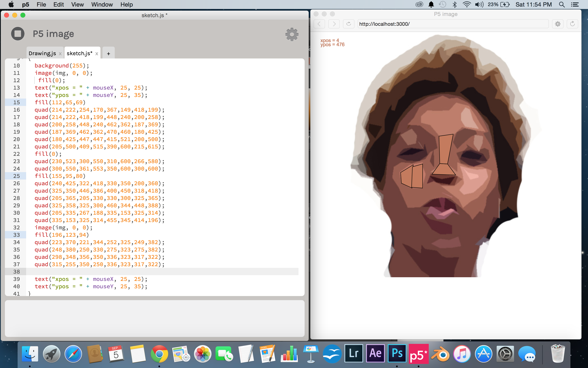Screen dimensions: 588x368
Task: Open the preview window gear settings
Action: tap(558, 24)
